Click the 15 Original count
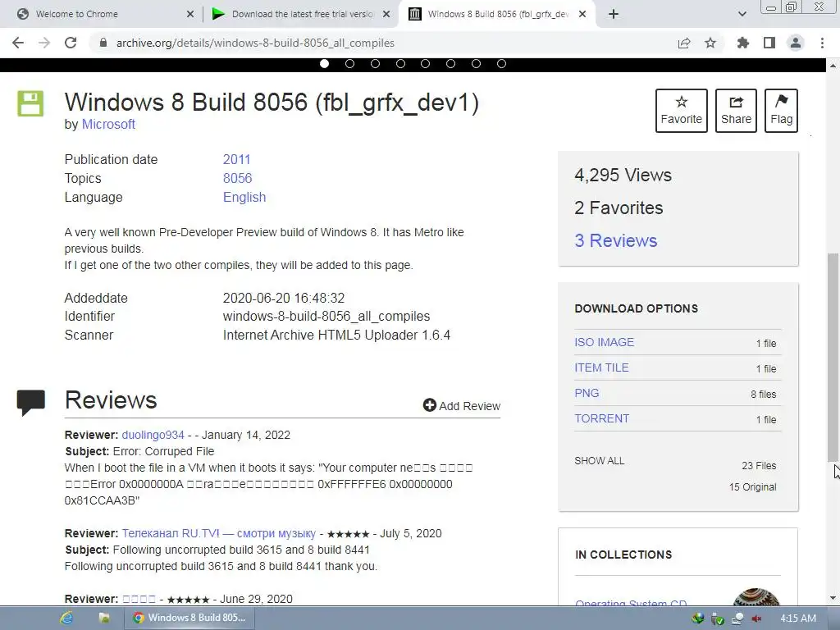Image resolution: width=840 pixels, height=630 pixels. (x=753, y=487)
